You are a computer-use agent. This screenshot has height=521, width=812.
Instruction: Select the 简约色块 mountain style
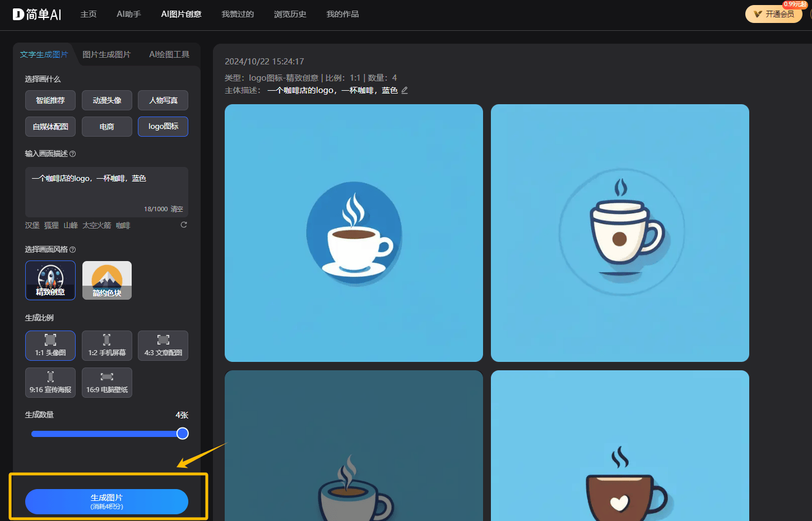pos(107,280)
